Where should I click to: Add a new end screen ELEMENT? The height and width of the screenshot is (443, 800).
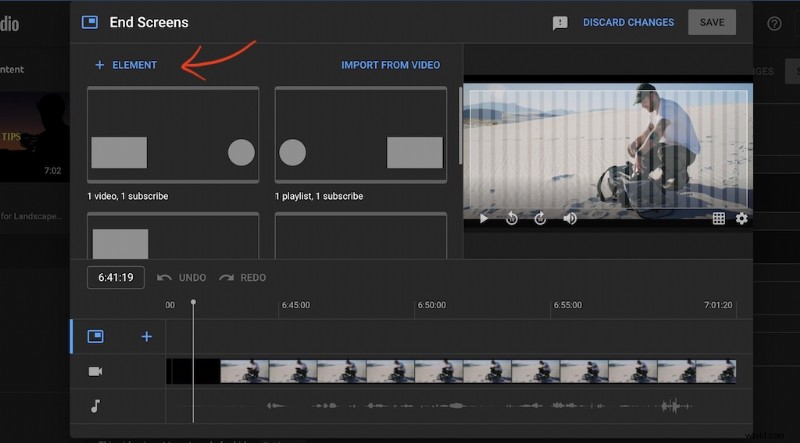(x=126, y=65)
